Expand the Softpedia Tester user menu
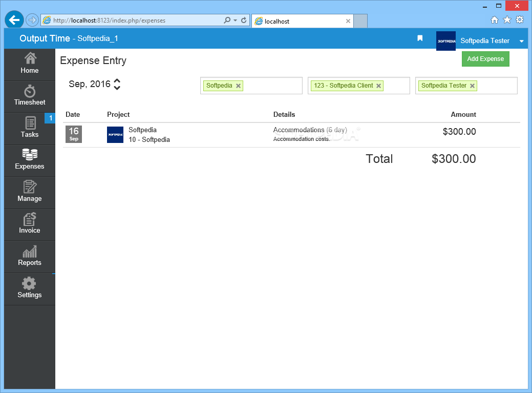Screen dimensions: 532x393 coord(521,41)
